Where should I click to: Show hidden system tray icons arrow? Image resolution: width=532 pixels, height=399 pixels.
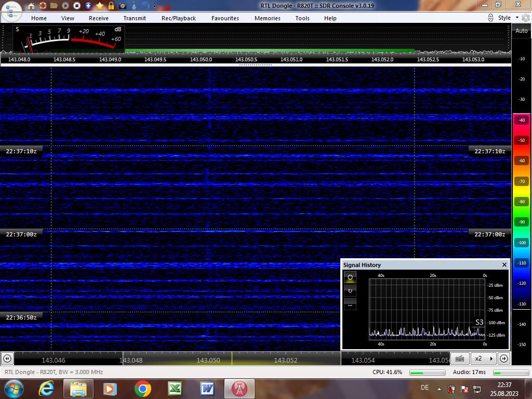point(439,389)
